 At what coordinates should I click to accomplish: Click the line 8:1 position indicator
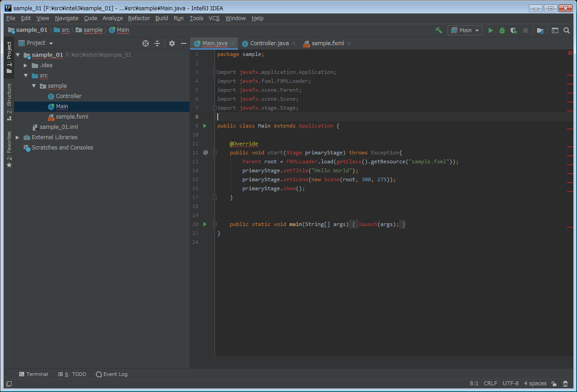(474, 383)
